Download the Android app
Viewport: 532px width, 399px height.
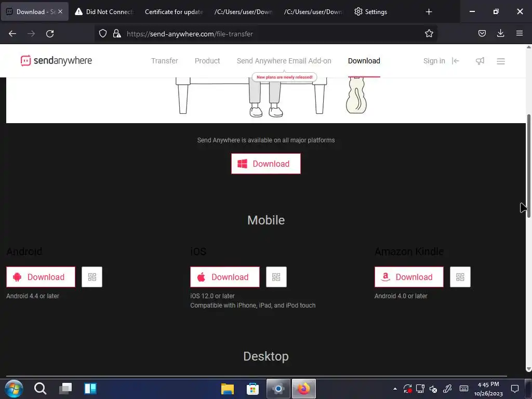click(41, 277)
